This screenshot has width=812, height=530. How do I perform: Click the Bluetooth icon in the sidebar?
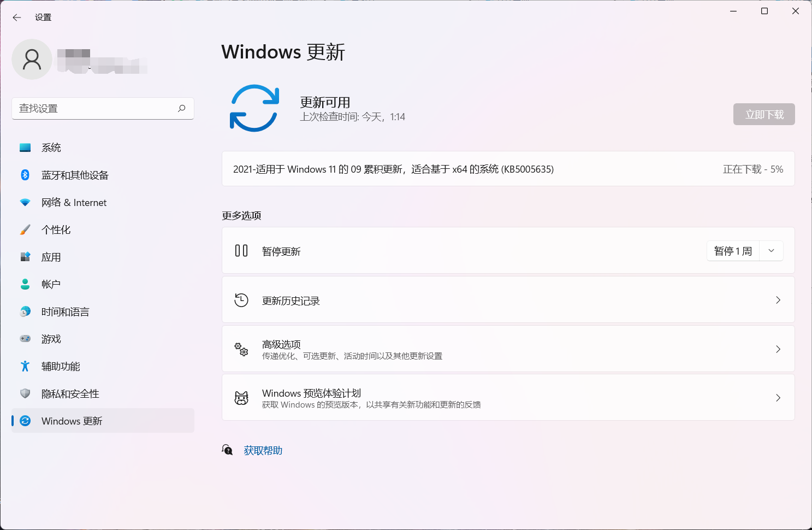(25, 175)
